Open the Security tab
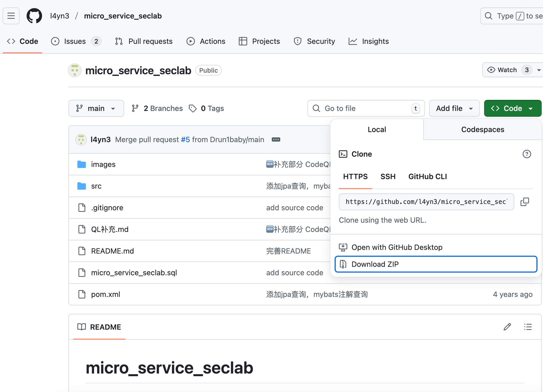The image size is (543, 392). pyautogui.click(x=314, y=41)
